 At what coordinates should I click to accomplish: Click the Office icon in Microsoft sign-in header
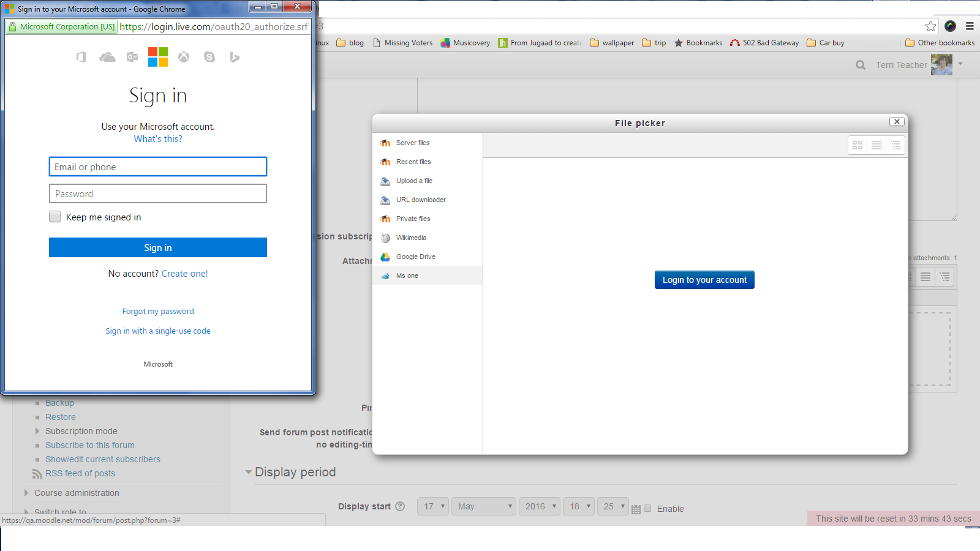(x=81, y=57)
